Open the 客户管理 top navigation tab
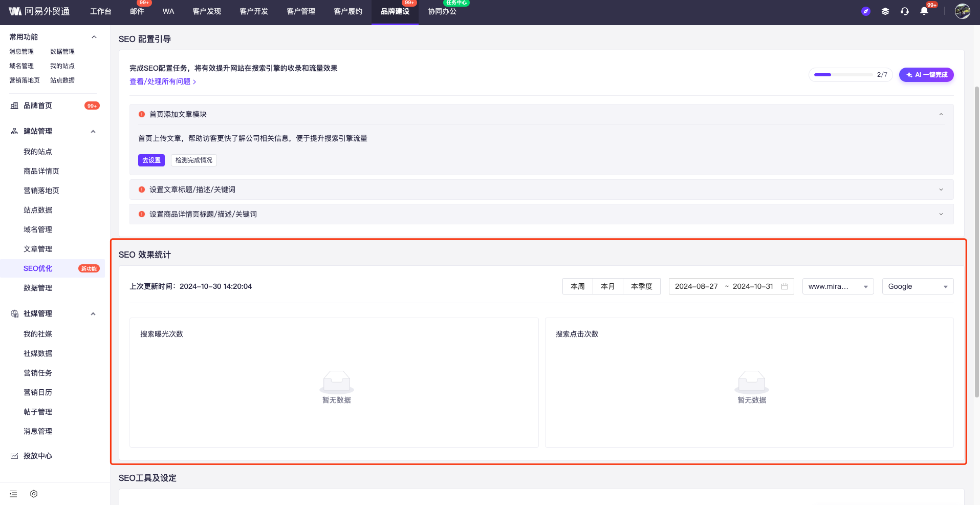Screen dimensions: 980x505 point(300,11)
